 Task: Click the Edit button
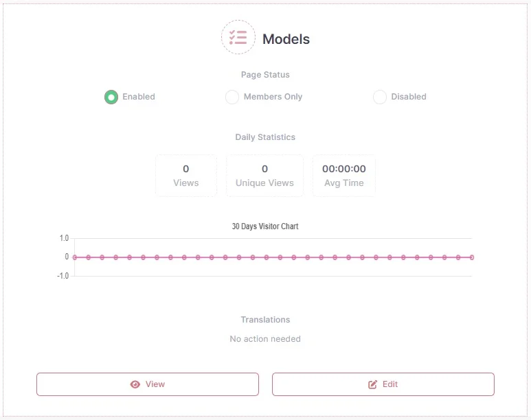click(x=383, y=384)
